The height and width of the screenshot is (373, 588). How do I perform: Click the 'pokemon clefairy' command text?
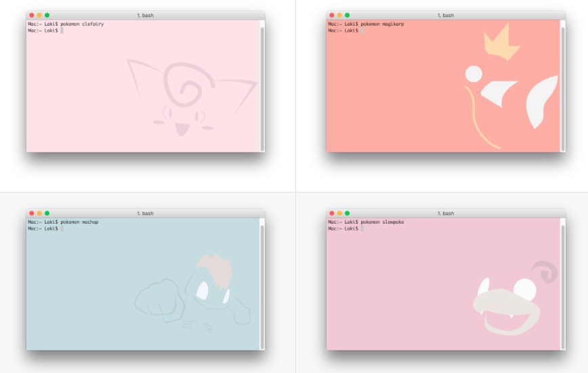(82, 24)
